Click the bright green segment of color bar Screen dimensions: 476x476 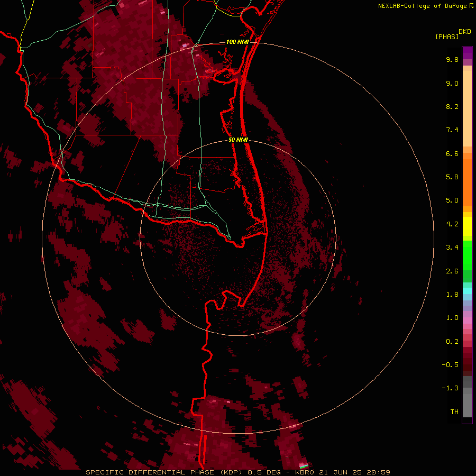(467, 255)
